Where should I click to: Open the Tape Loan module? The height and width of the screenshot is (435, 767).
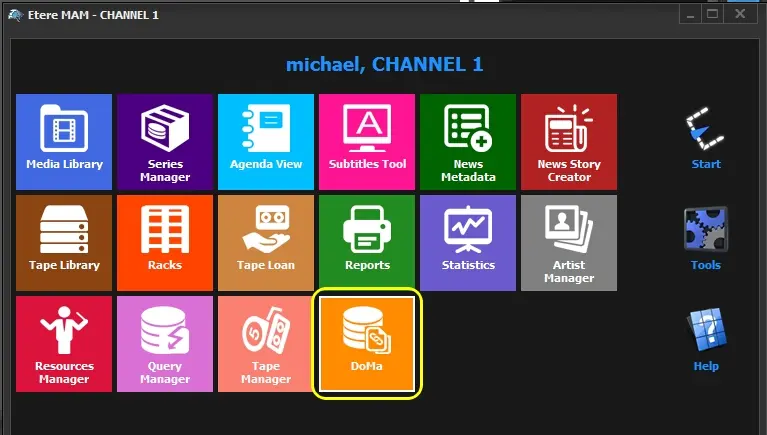pos(266,242)
